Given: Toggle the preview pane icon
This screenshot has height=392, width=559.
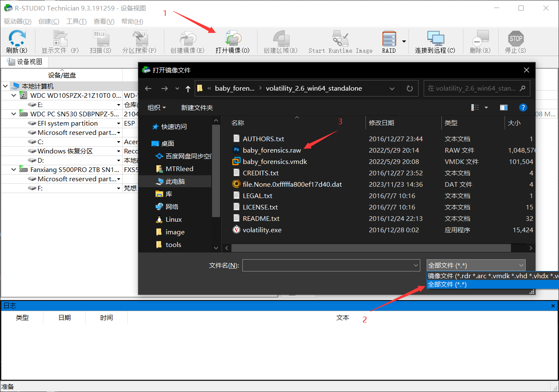Looking at the screenshot, I should pos(504,107).
